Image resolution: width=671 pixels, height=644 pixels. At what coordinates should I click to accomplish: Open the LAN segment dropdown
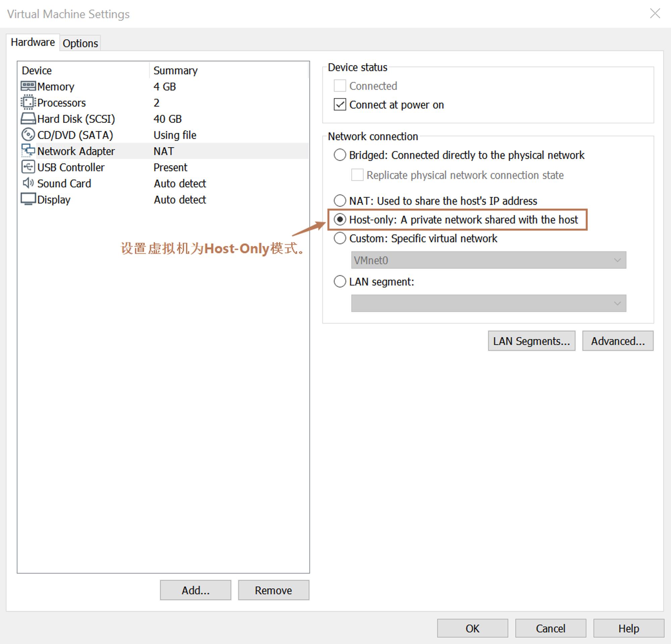point(488,303)
